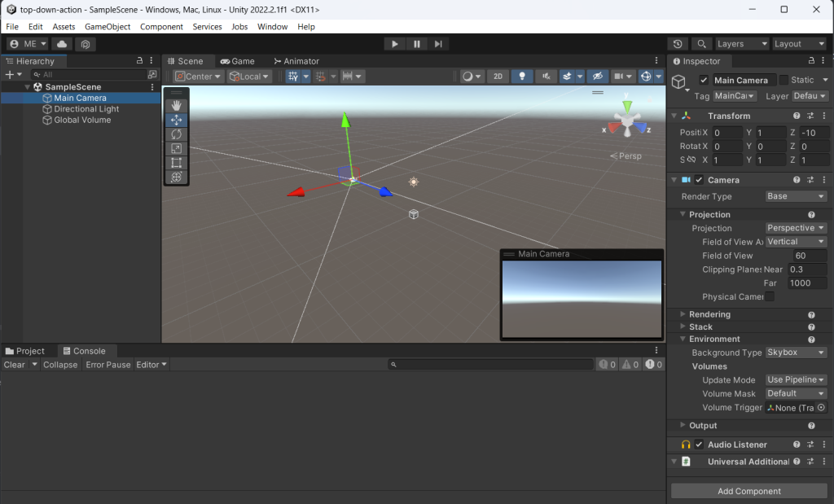Open the Layout dropdown
The width and height of the screenshot is (834, 504).
800,44
